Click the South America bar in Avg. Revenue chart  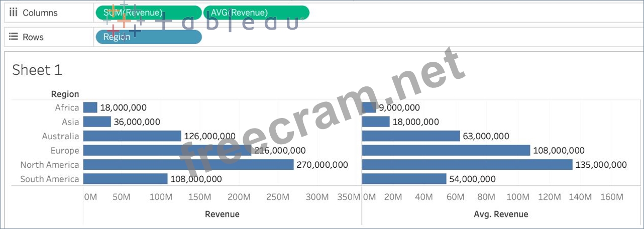point(404,179)
